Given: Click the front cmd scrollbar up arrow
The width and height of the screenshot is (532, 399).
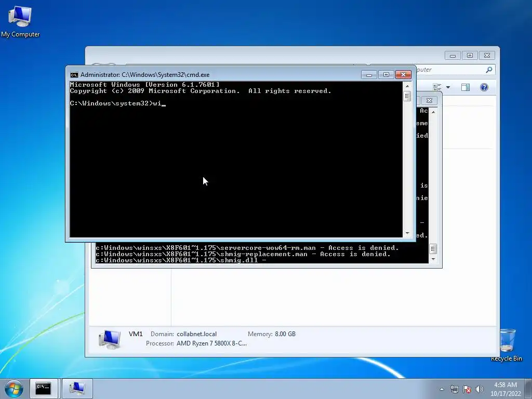Looking at the screenshot, I should coord(407,86).
